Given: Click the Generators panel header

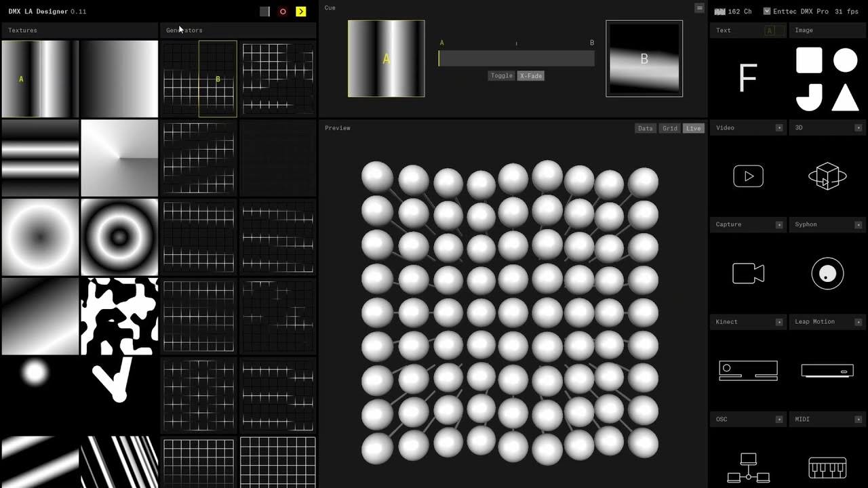Looking at the screenshot, I should coord(239,30).
